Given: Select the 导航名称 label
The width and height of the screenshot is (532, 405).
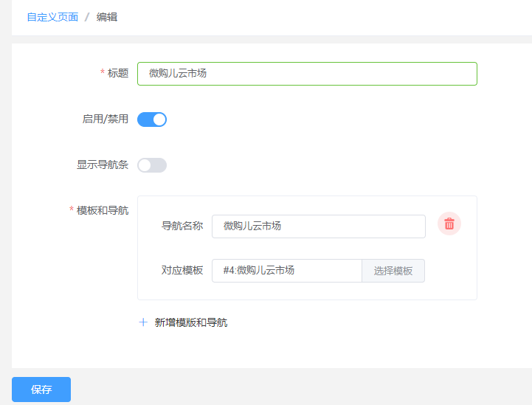Looking at the screenshot, I should click(x=182, y=226).
